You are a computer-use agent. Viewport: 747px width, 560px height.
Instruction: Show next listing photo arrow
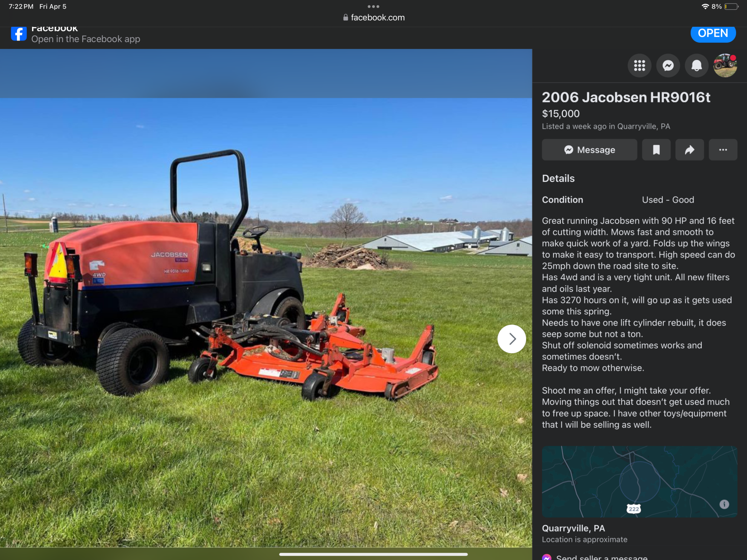(511, 339)
